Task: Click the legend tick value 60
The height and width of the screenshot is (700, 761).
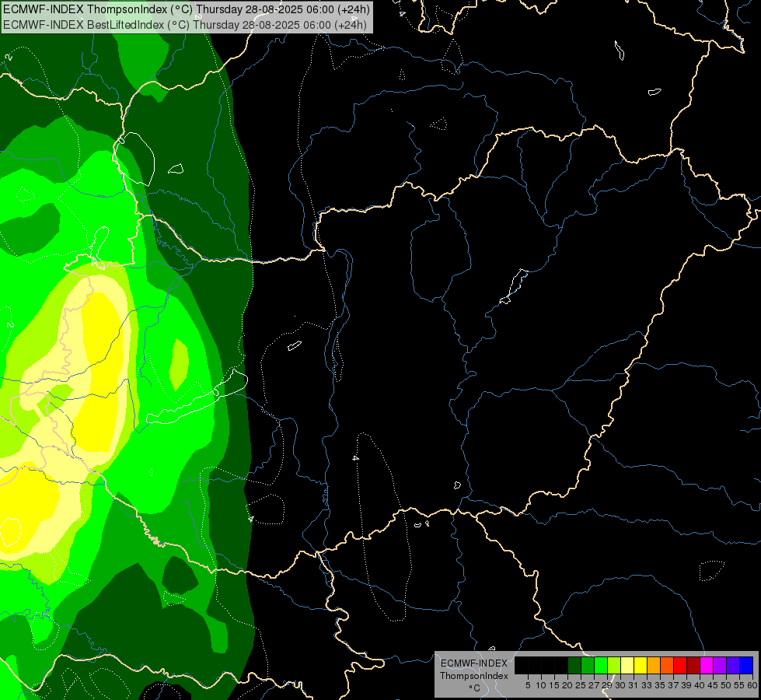Action: tap(752, 685)
